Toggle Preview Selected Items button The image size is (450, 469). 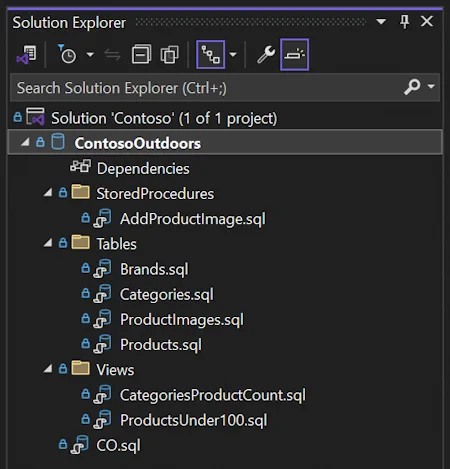pyautogui.click(x=295, y=55)
